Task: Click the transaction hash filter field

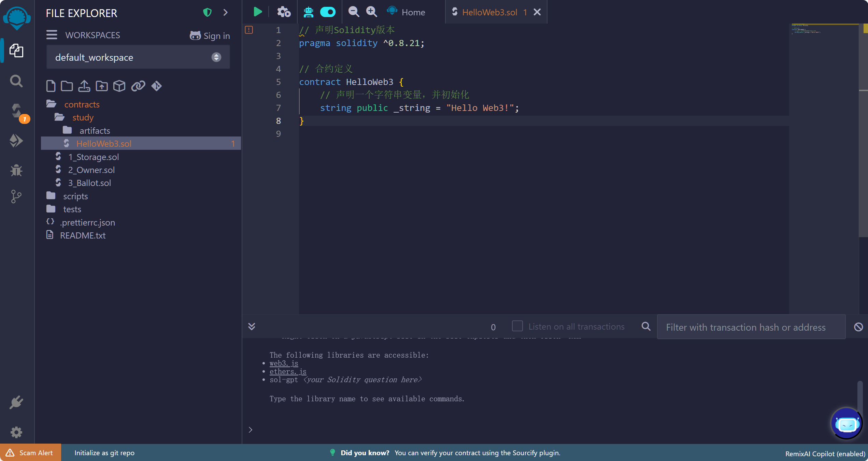Action: 751,327
